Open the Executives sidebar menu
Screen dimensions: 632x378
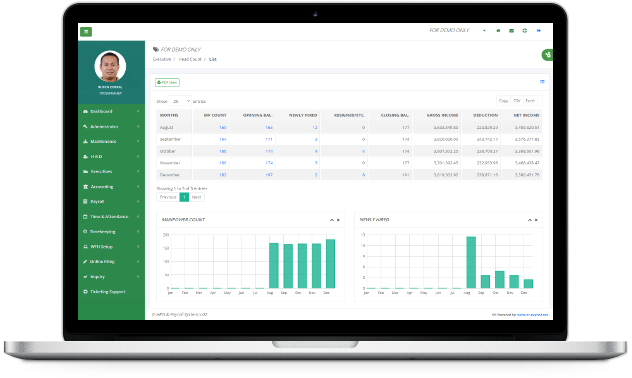(x=111, y=172)
